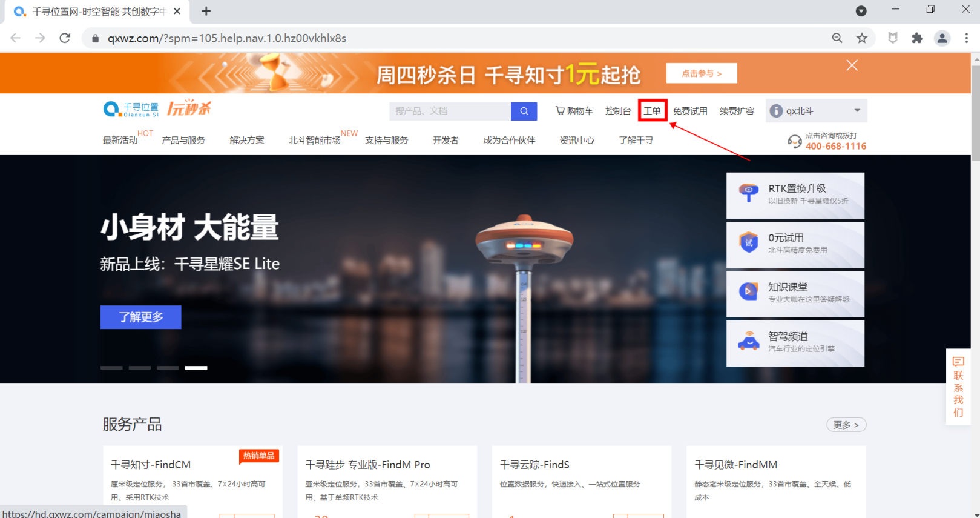Click the 400-668-1116 phone number
980x518 pixels.
(836, 146)
